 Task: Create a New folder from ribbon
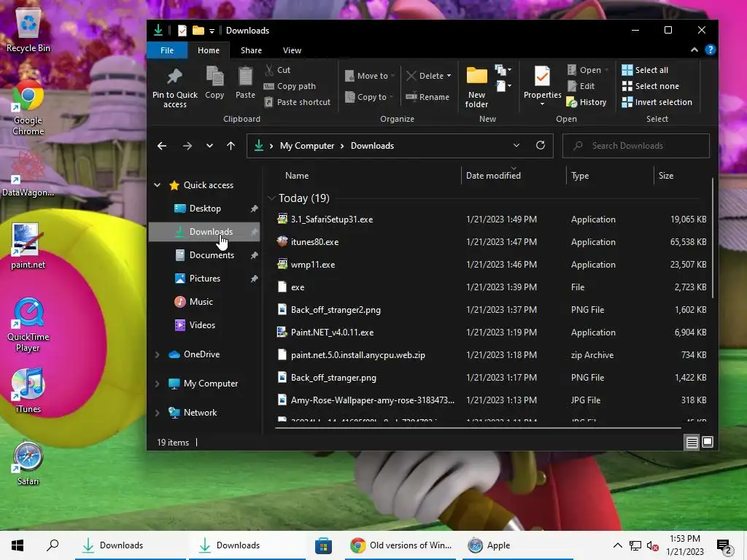(476, 87)
